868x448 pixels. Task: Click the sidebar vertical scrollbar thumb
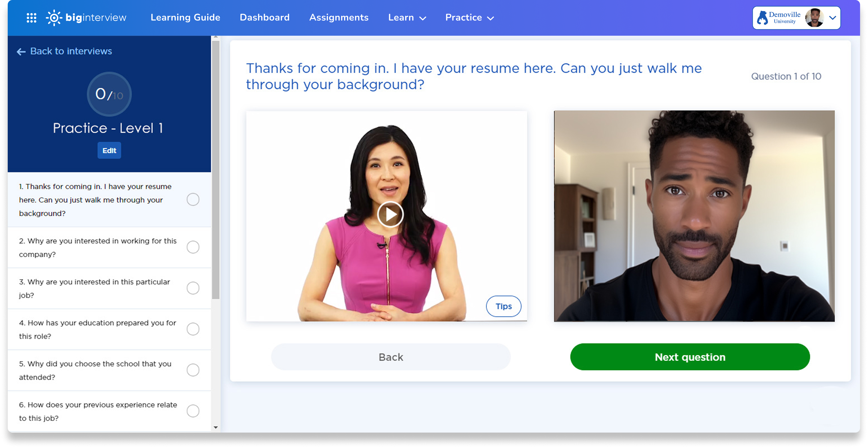216,169
